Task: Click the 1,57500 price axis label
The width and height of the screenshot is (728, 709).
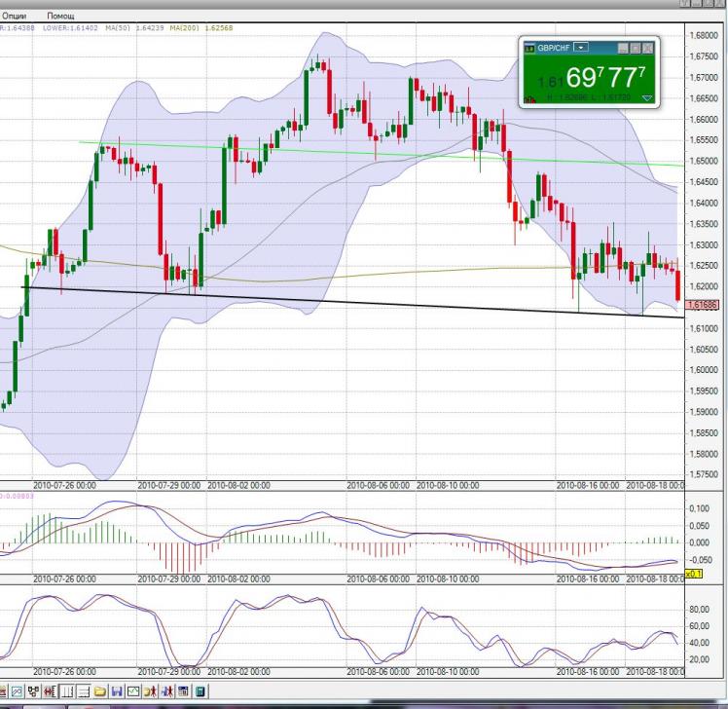Action: [704, 475]
